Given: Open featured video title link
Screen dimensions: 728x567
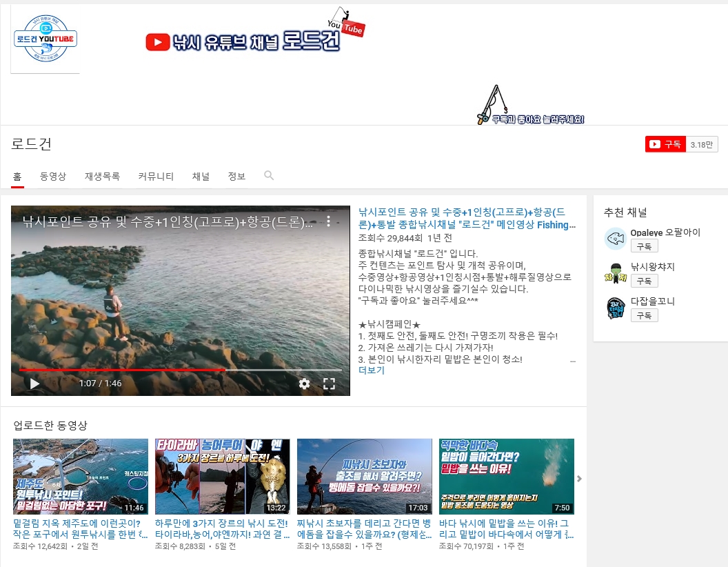Looking at the screenshot, I should (x=467, y=219).
